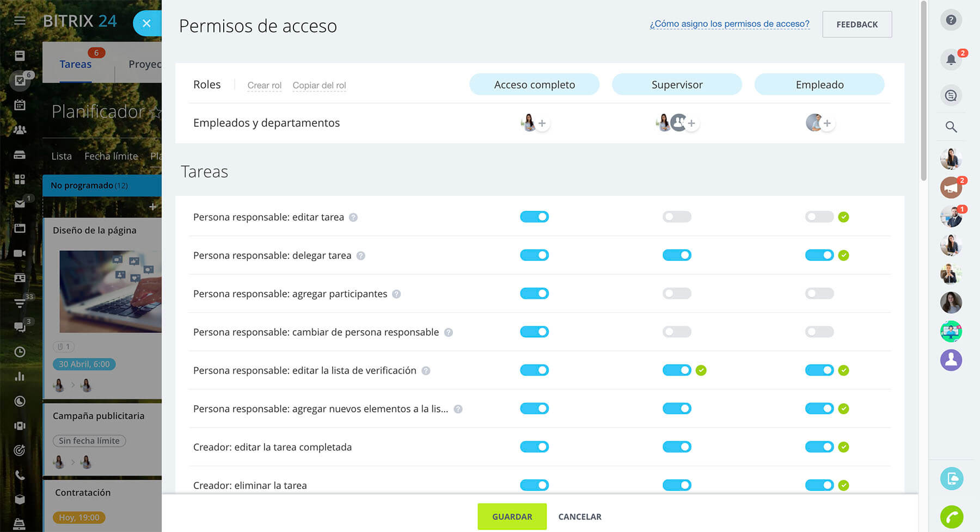Switch to the Tareas tab

[x=76, y=64]
